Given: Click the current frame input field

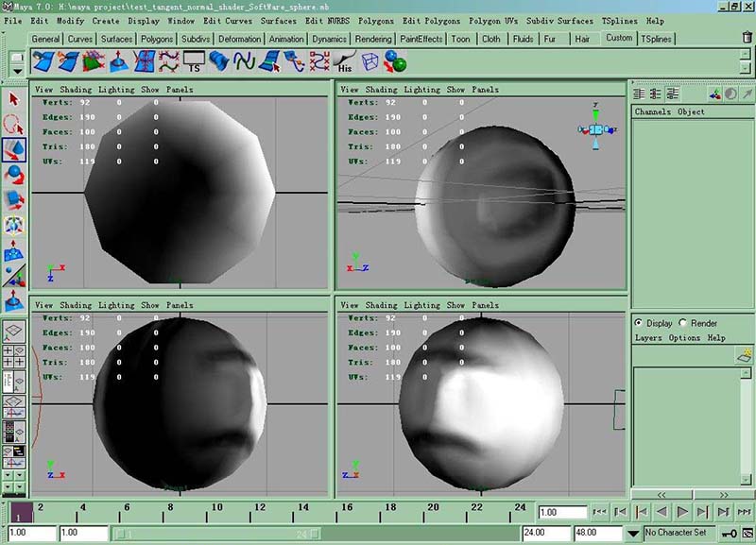Looking at the screenshot, I should pyautogui.click(x=562, y=512).
